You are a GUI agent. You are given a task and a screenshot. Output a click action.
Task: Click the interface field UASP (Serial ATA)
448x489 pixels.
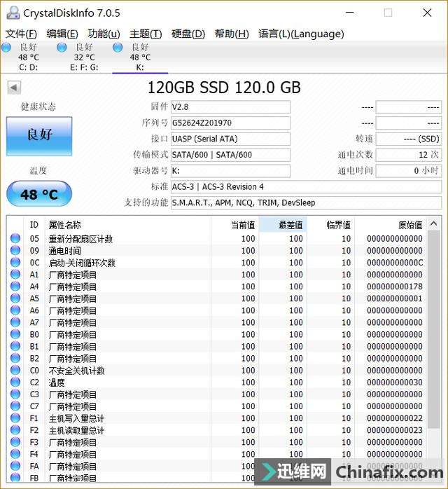tap(230, 139)
